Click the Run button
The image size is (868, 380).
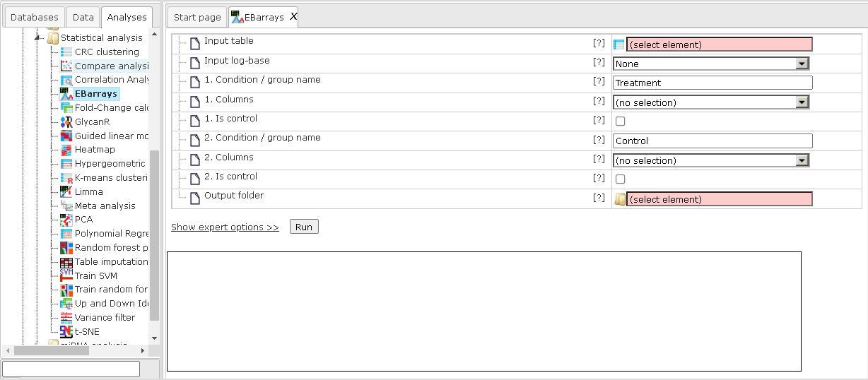click(304, 227)
